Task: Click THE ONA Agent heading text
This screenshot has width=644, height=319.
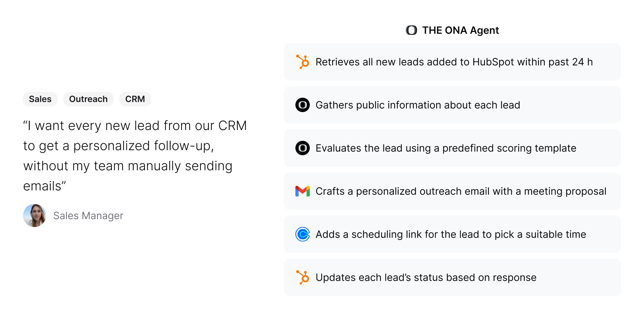Action: (x=460, y=30)
